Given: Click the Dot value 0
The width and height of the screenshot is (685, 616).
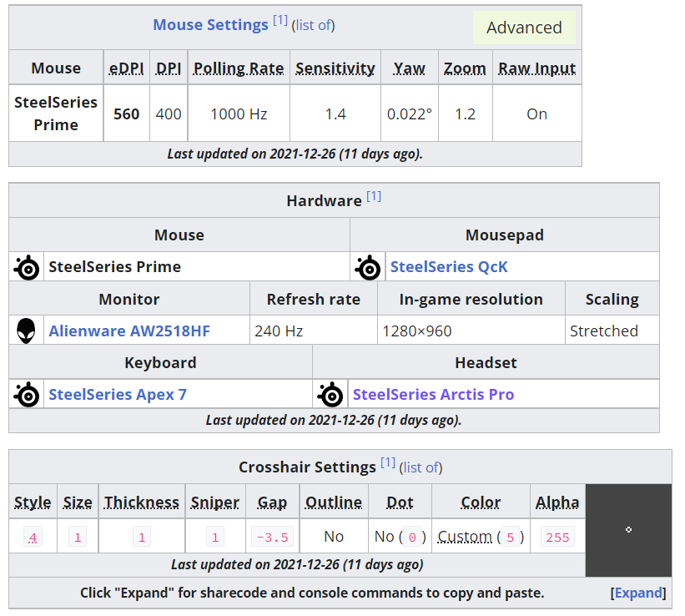Looking at the screenshot, I should coord(411,537).
